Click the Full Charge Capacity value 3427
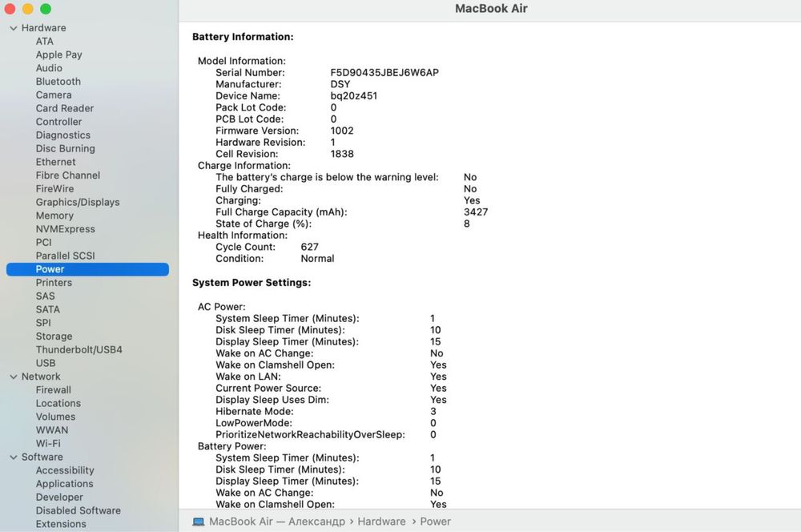Viewport: 801px width, 532px height. point(476,212)
